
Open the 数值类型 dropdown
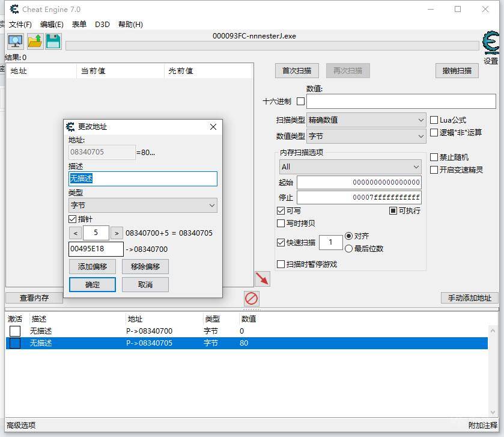(x=366, y=136)
